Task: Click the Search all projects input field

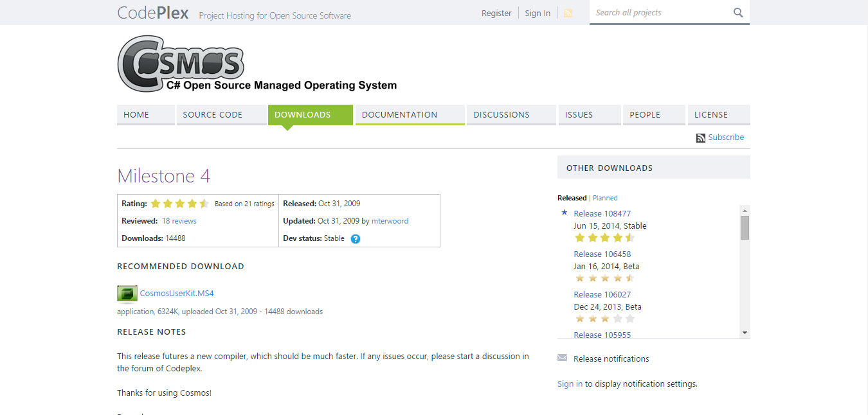Action: click(662, 12)
